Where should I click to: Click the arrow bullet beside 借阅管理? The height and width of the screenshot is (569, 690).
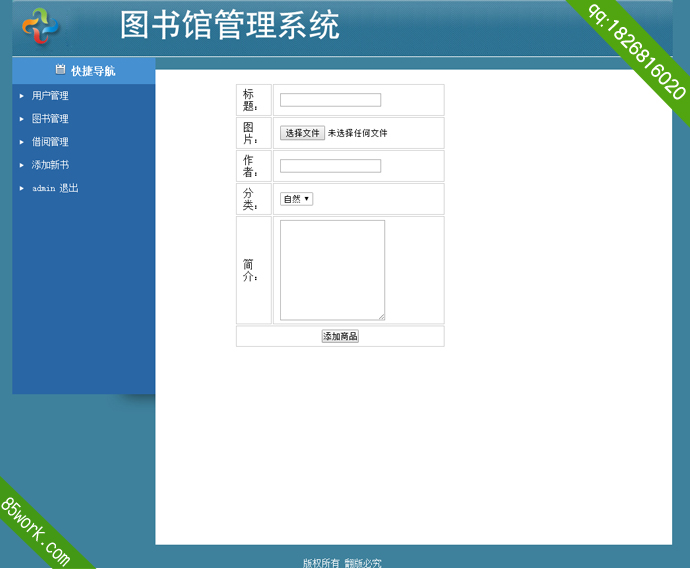22,142
